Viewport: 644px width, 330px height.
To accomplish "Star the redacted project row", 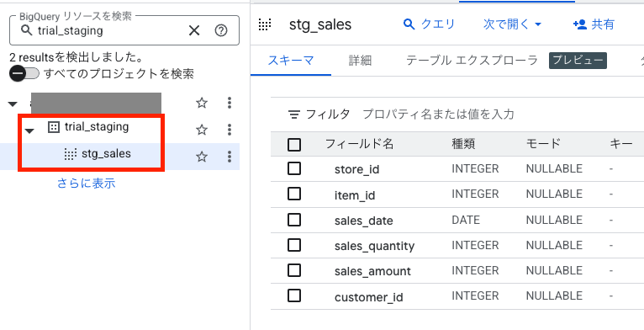I will click(201, 103).
